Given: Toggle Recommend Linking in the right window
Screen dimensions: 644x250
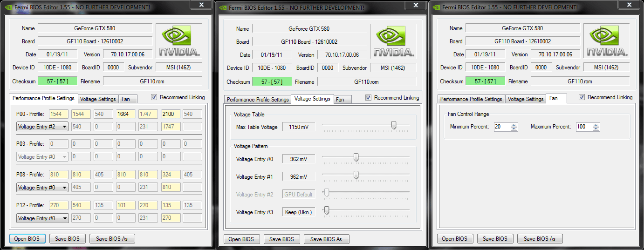Looking at the screenshot, I should click(582, 97).
